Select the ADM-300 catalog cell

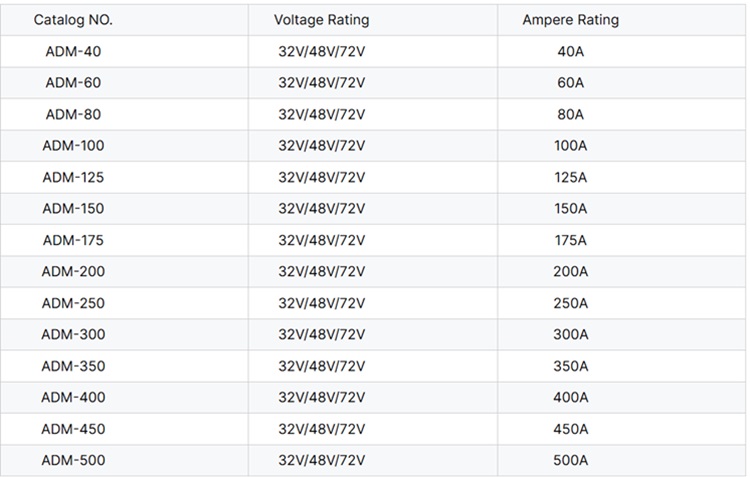click(73, 335)
